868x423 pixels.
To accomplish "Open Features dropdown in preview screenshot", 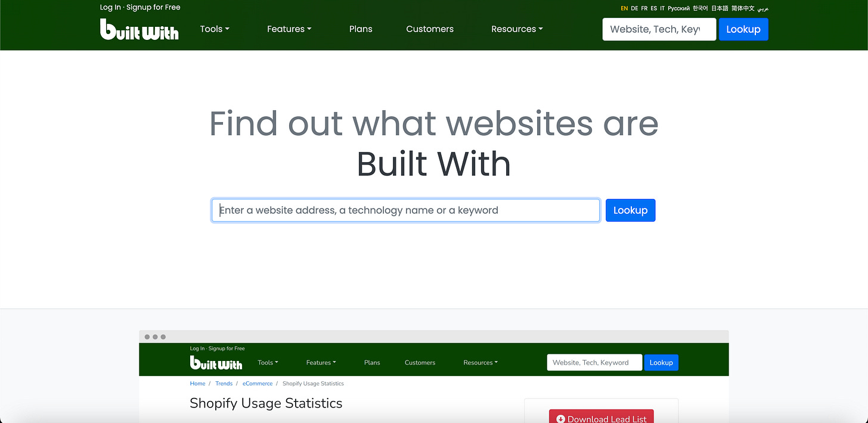I will (321, 362).
